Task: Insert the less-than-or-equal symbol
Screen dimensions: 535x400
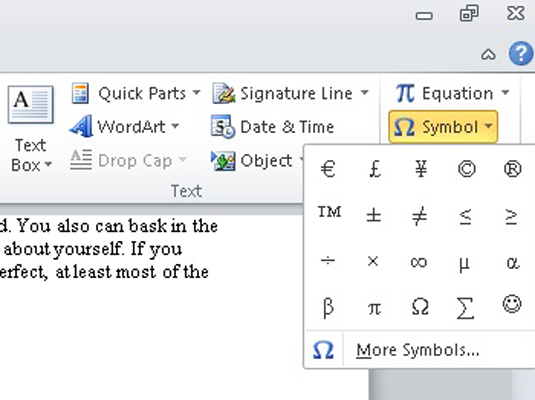Action: click(x=465, y=216)
